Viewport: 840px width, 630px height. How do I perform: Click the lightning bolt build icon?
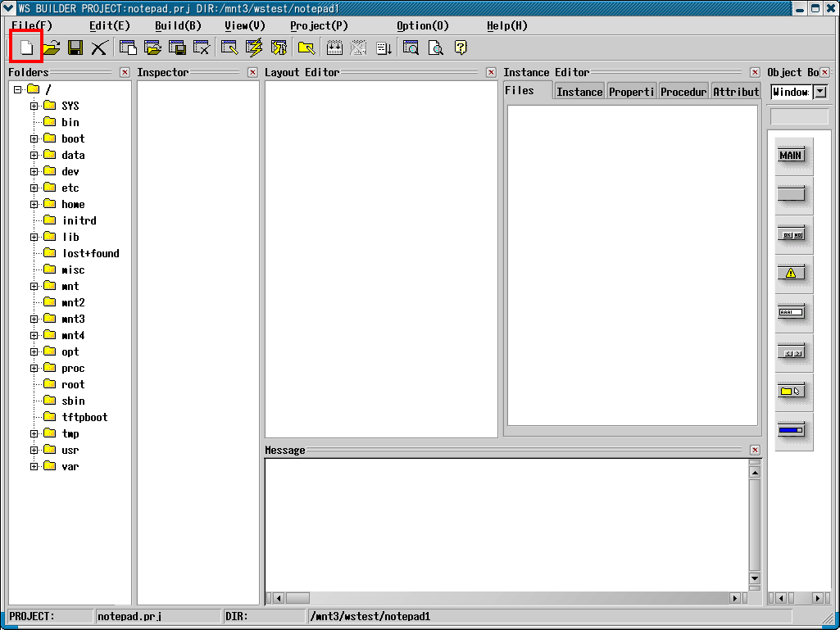point(254,48)
